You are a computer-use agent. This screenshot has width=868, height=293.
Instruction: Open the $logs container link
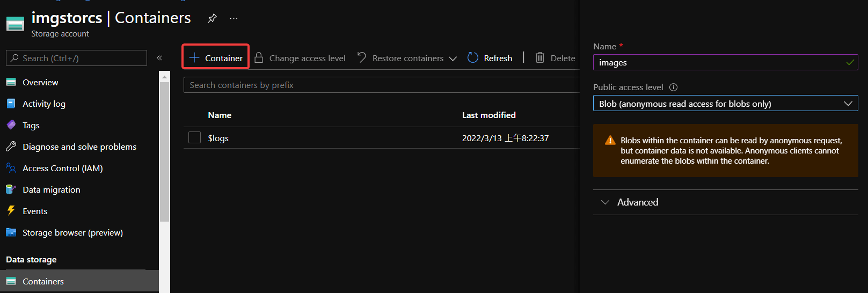tap(218, 138)
